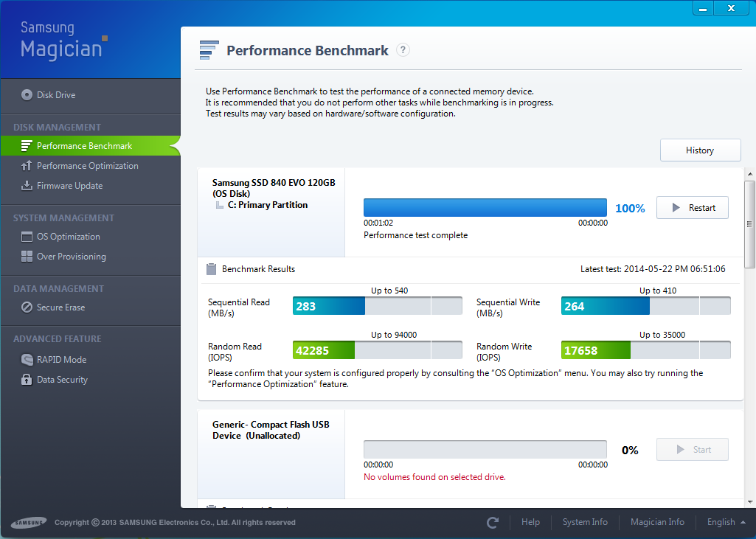Click the Samsung SSD 100% progress bar
The height and width of the screenshot is (539, 756).
coord(485,207)
